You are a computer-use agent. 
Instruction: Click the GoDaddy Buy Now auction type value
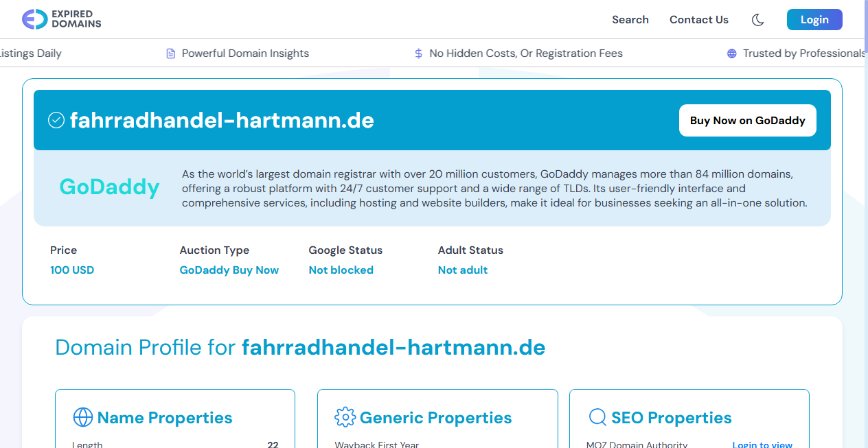tap(229, 270)
